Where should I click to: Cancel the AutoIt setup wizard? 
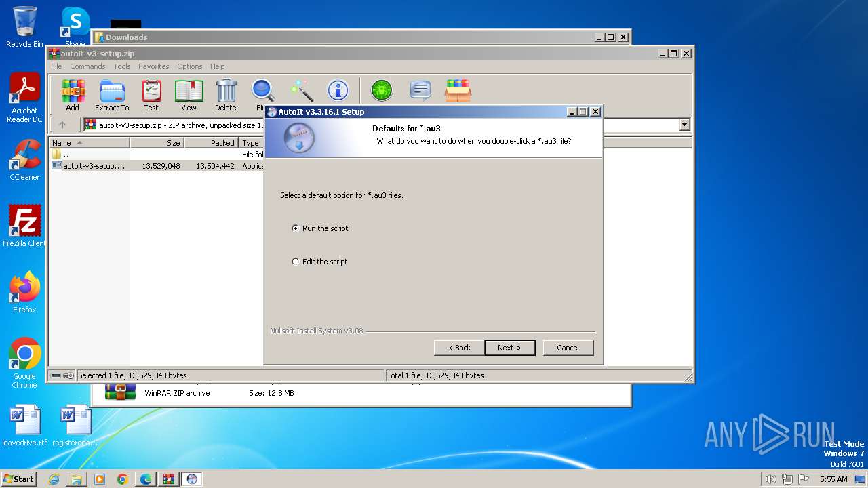568,348
